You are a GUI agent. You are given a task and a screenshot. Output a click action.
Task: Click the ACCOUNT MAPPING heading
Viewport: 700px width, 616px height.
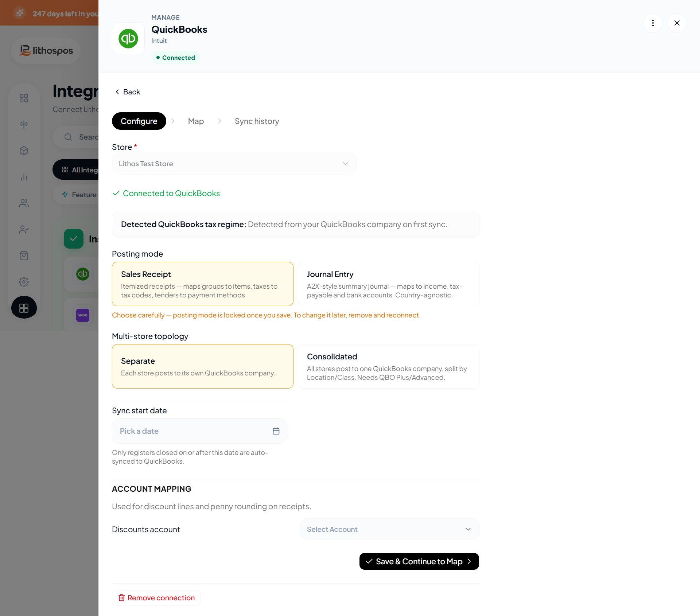[152, 489]
